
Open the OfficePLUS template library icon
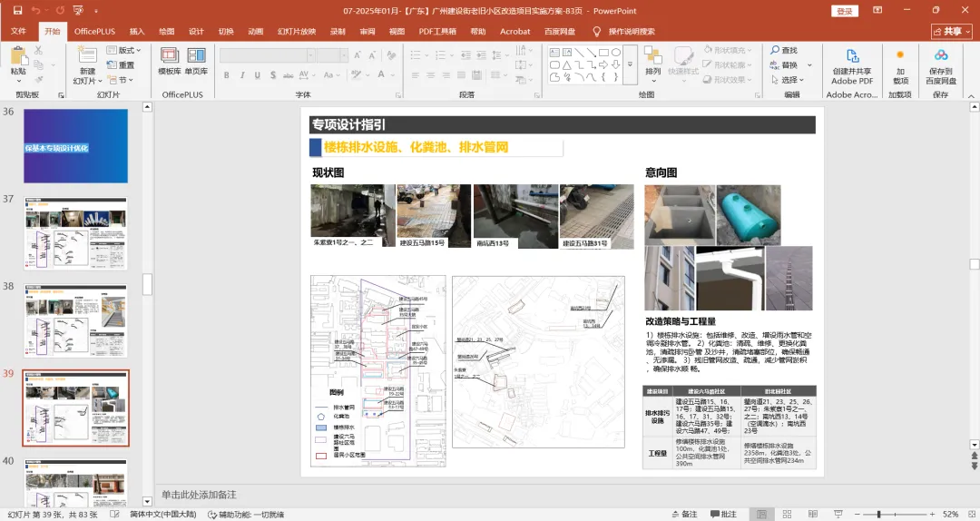(x=170, y=55)
